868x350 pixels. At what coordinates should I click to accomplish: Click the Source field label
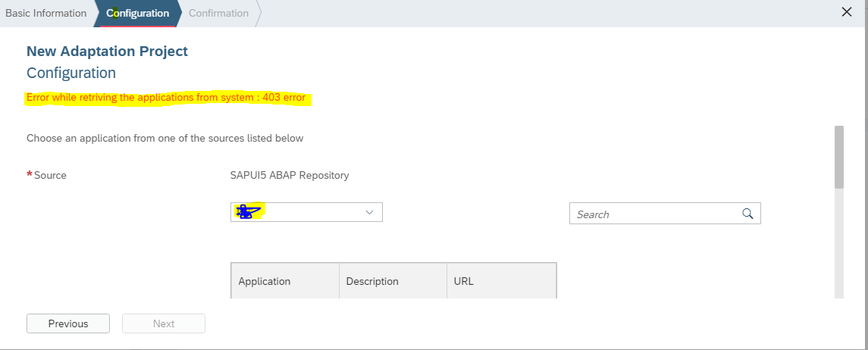pyautogui.click(x=50, y=175)
